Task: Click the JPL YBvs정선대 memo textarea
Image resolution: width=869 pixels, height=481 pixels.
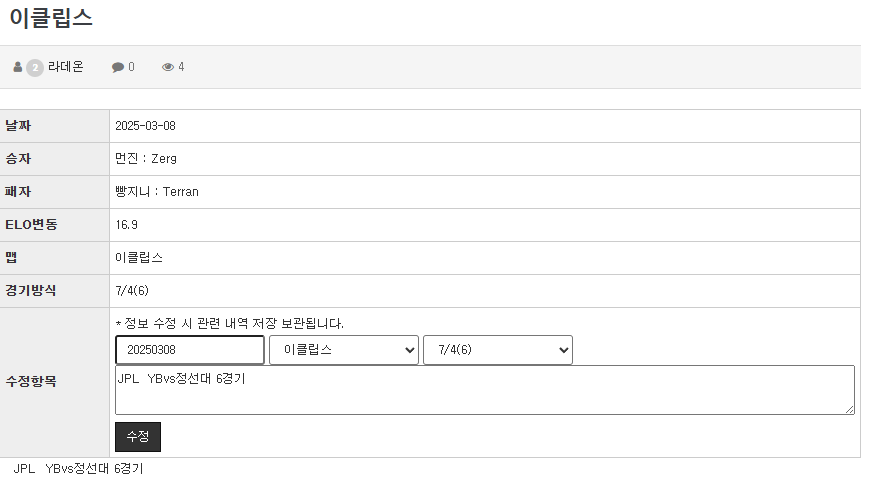Action: (484, 390)
